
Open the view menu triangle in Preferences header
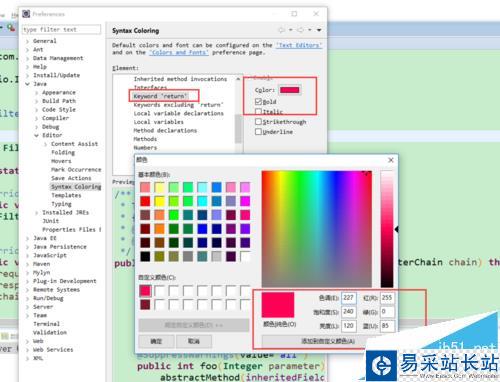tap(319, 30)
